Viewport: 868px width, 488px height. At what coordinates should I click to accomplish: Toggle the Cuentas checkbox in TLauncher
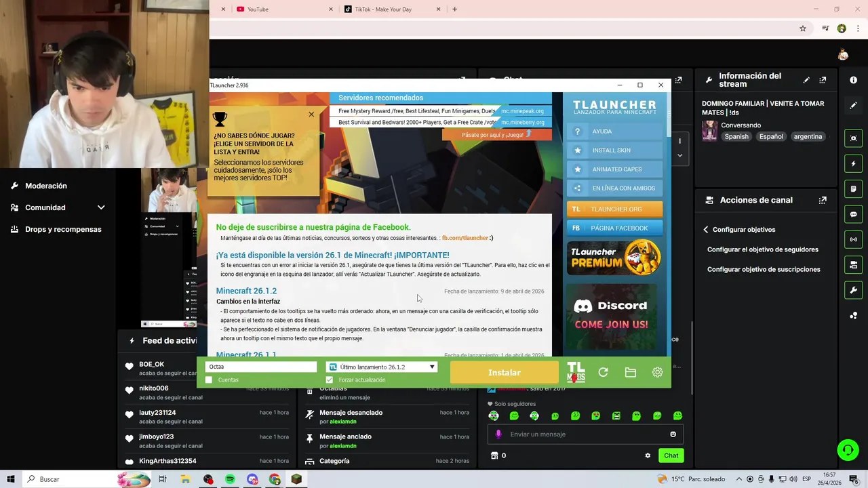209,380
